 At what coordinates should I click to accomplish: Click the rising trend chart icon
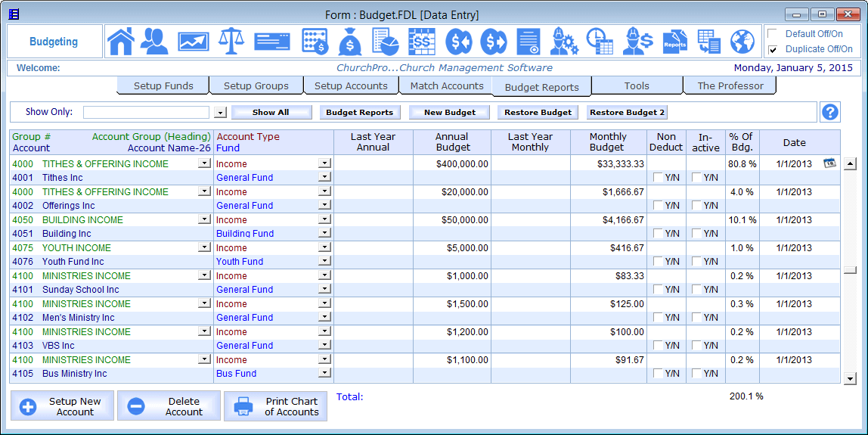click(x=194, y=42)
